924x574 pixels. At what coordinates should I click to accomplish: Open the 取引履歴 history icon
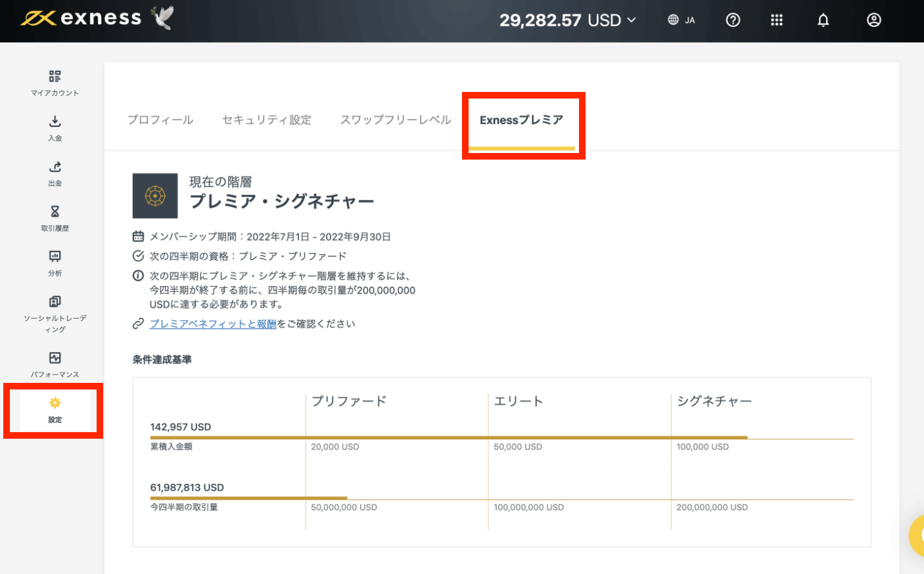pos(55,212)
